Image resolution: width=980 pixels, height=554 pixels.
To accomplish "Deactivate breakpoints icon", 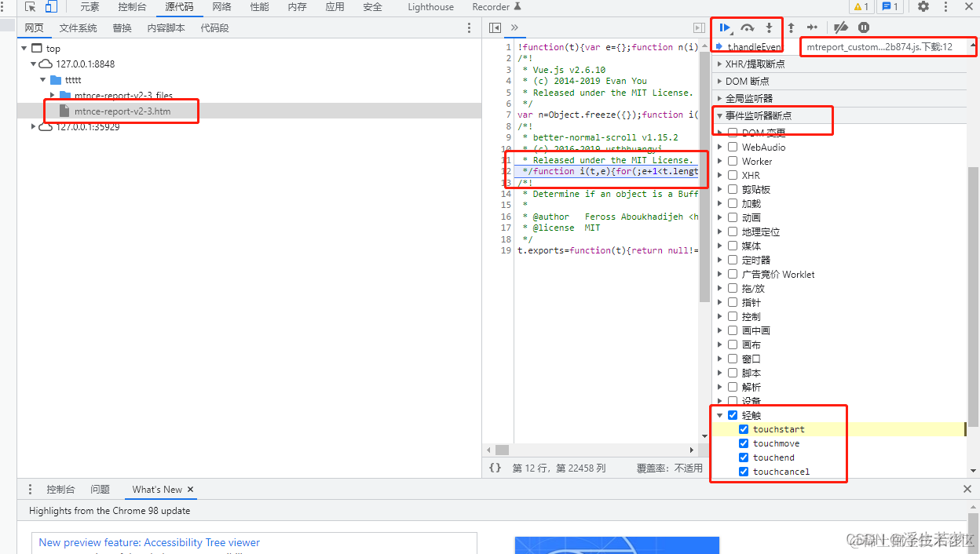I will pos(841,27).
